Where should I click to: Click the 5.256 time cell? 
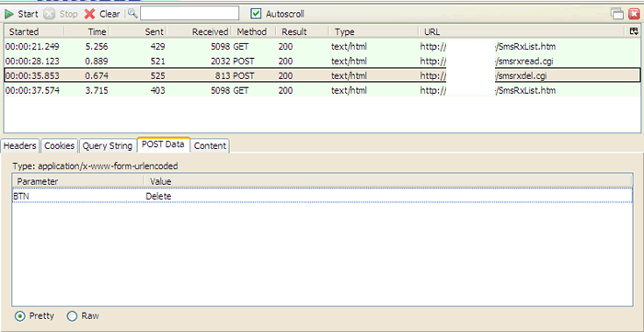(x=97, y=47)
